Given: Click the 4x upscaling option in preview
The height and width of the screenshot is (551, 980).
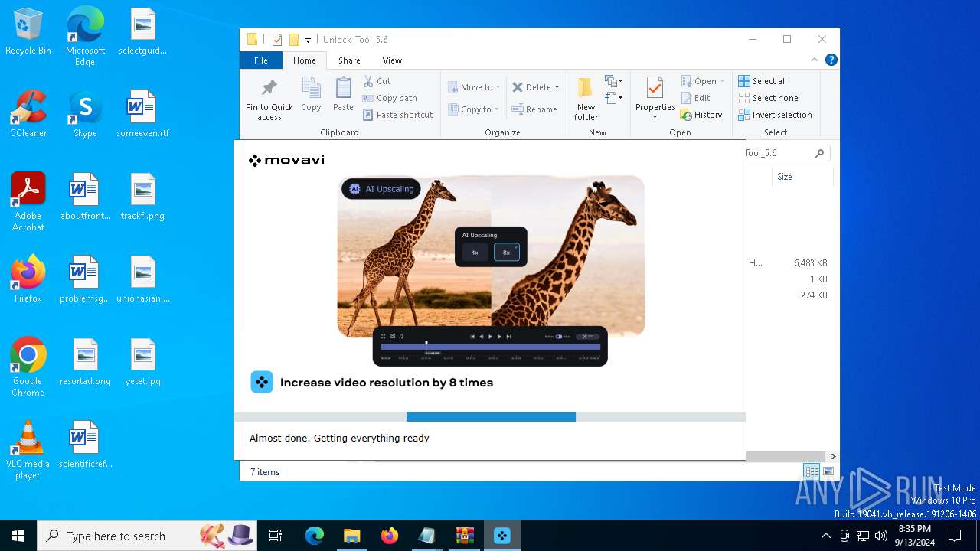Looking at the screenshot, I should pyautogui.click(x=475, y=253).
